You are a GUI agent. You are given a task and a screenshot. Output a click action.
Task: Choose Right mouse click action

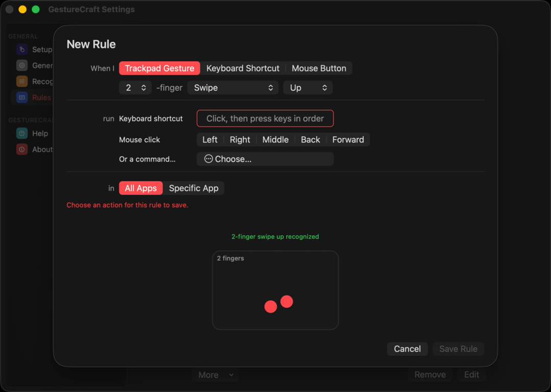click(240, 139)
